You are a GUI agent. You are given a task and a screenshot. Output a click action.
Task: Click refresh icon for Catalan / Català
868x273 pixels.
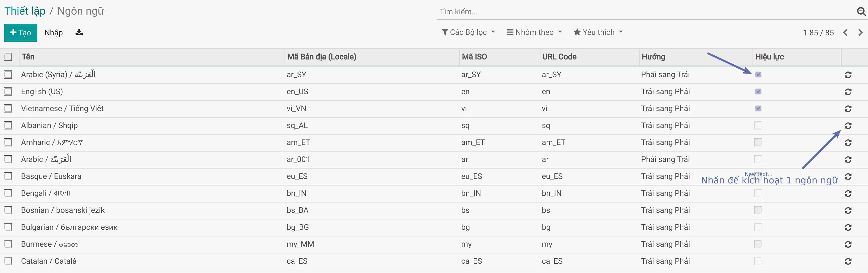tap(848, 261)
